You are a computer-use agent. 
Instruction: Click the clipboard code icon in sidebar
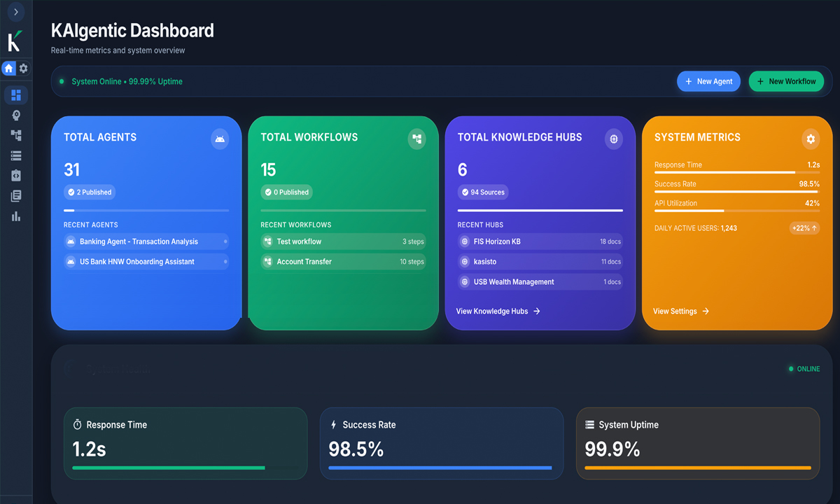pyautogui.click(x=16, y=176)
